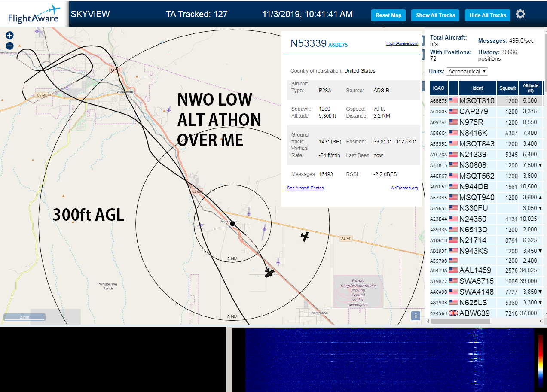Image resolution: width=547 pixels, height=392 pixels.
Task: Click the US flag in the N21339 row
Action: (453, 155)
